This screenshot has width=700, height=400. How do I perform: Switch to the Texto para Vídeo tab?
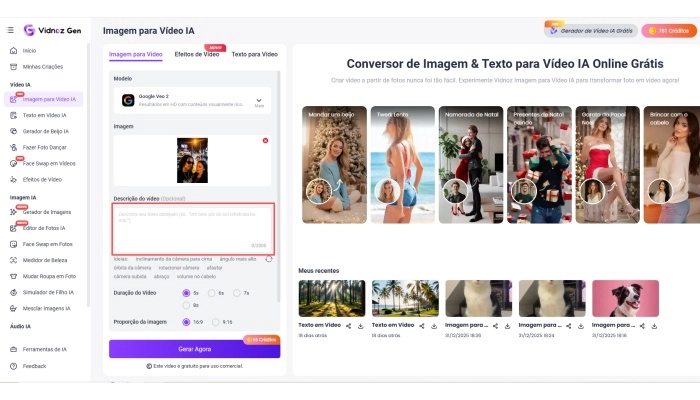click(254, 54)
